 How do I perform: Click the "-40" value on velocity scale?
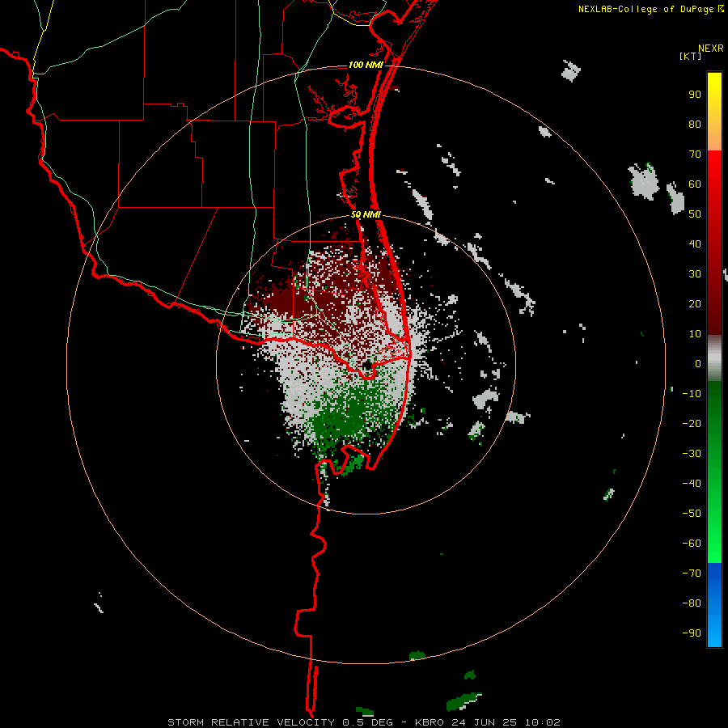tap(692, 484)
